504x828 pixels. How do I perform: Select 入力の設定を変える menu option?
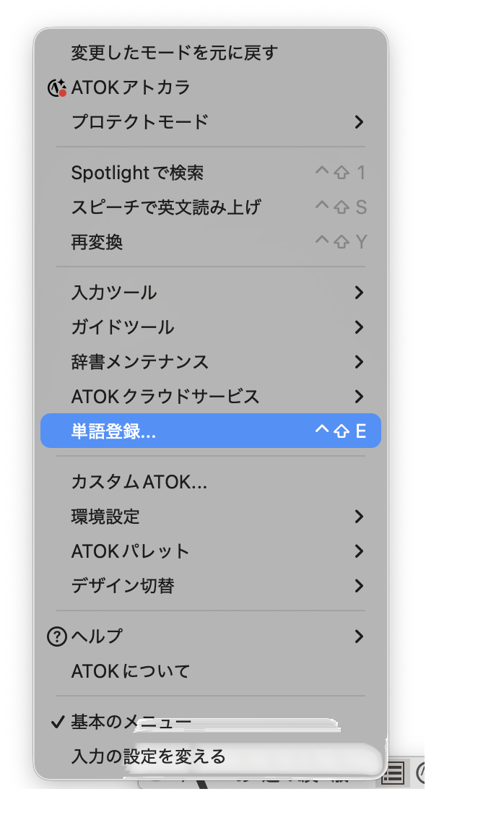point(148,756)
